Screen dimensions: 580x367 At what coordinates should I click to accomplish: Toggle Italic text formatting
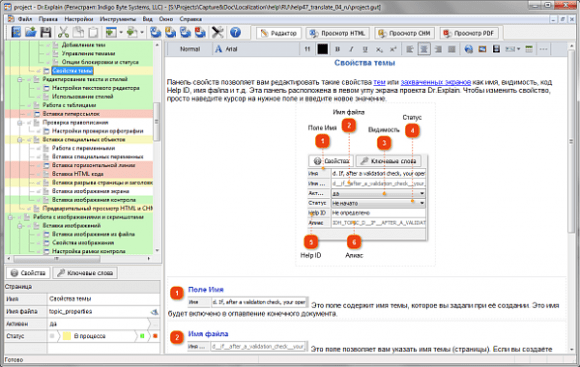[x=351, y=49]
